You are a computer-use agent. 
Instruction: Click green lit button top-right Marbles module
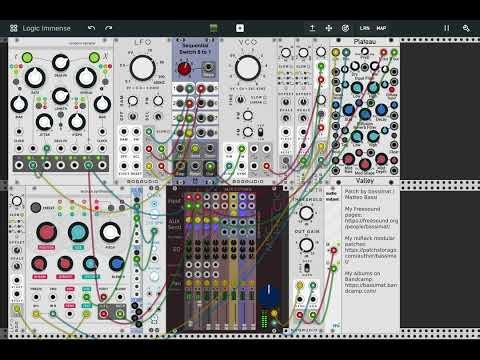tap(94, 57)
